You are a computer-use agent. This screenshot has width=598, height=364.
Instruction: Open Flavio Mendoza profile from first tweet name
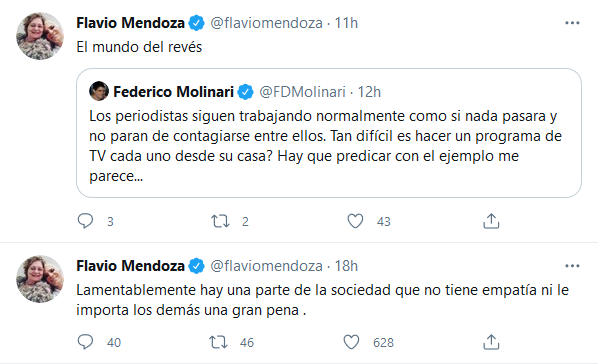coord(130,23)
